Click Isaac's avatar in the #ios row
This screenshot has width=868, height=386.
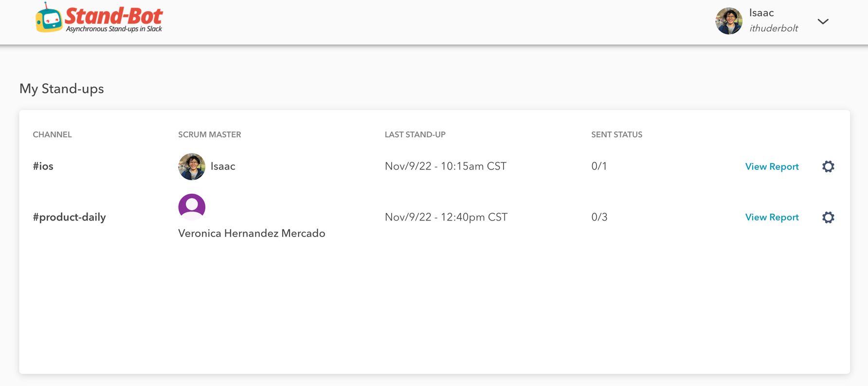[x=192, y=166]
